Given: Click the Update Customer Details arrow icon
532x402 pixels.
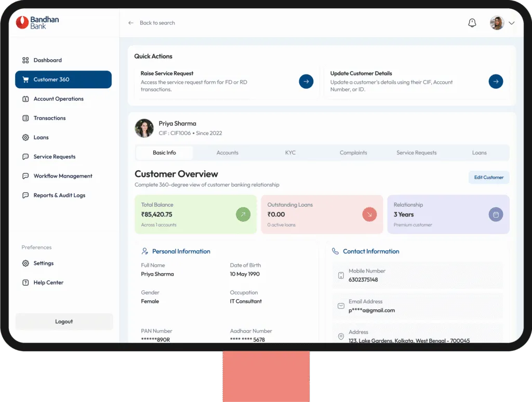Looking at the screenshot, I should (x=496, y=82).
